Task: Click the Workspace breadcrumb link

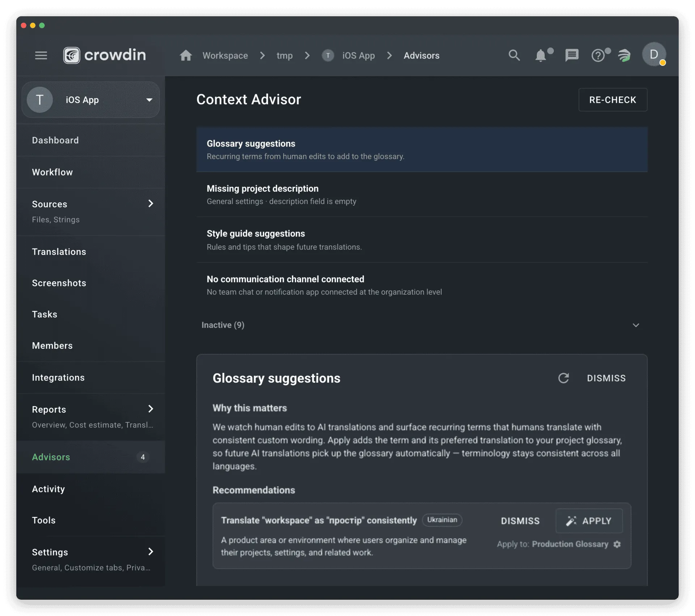Action: (x=225, y=55)
